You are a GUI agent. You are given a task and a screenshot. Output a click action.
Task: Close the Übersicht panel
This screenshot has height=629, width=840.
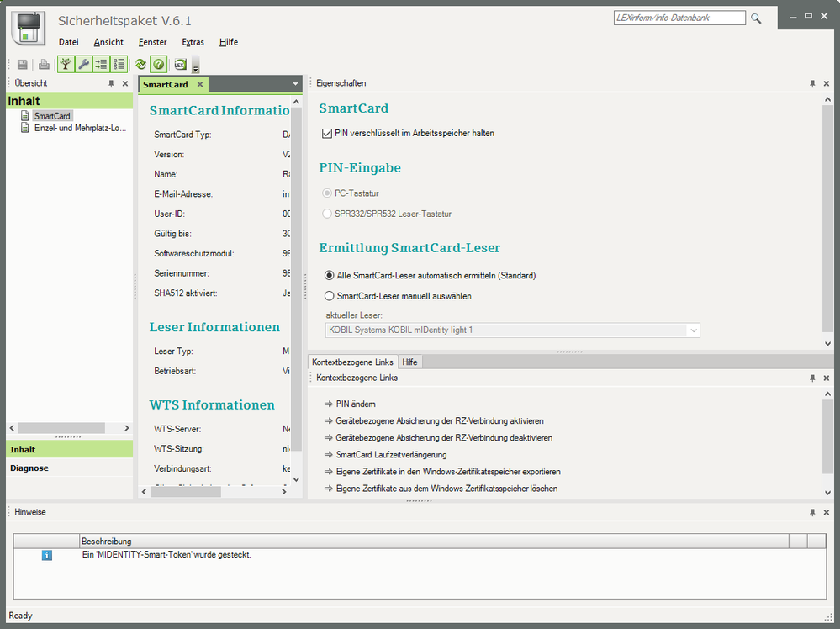pos(125,83)
